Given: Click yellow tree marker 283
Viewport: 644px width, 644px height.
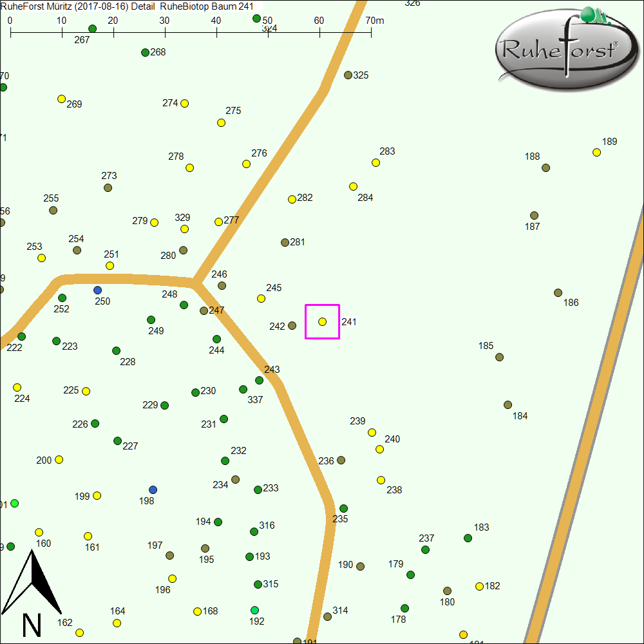Looking at the screenshot, I should tap(375, 162).
